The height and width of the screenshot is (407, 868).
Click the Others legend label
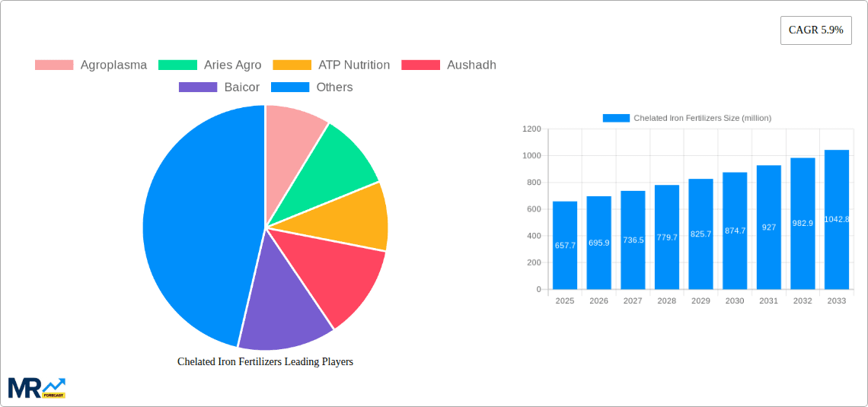[334, 87]
